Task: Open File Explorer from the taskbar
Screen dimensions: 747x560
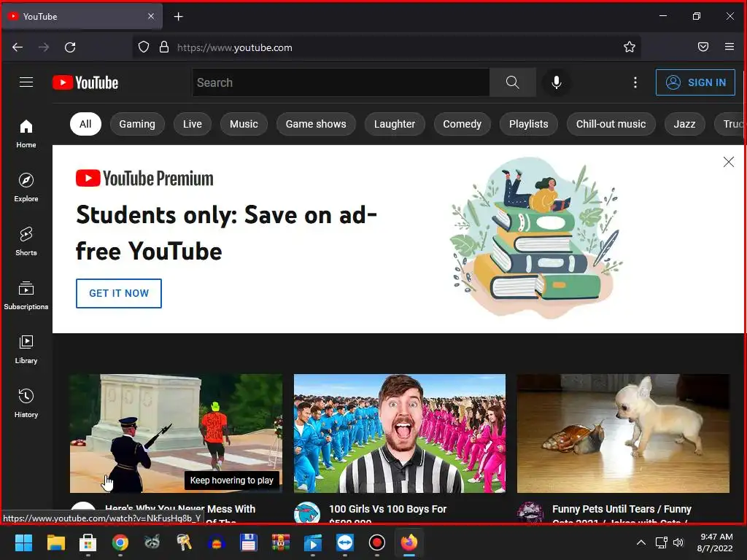Action: [x=55, y=542]
